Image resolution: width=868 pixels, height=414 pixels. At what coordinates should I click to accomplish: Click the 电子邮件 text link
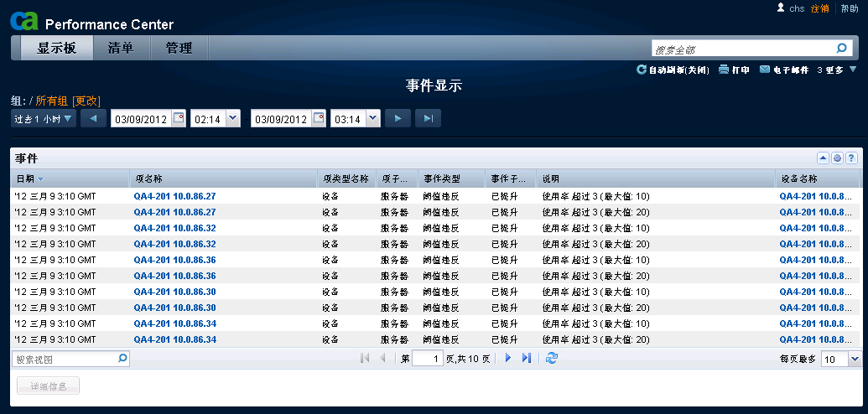click(x=791, y=70)
